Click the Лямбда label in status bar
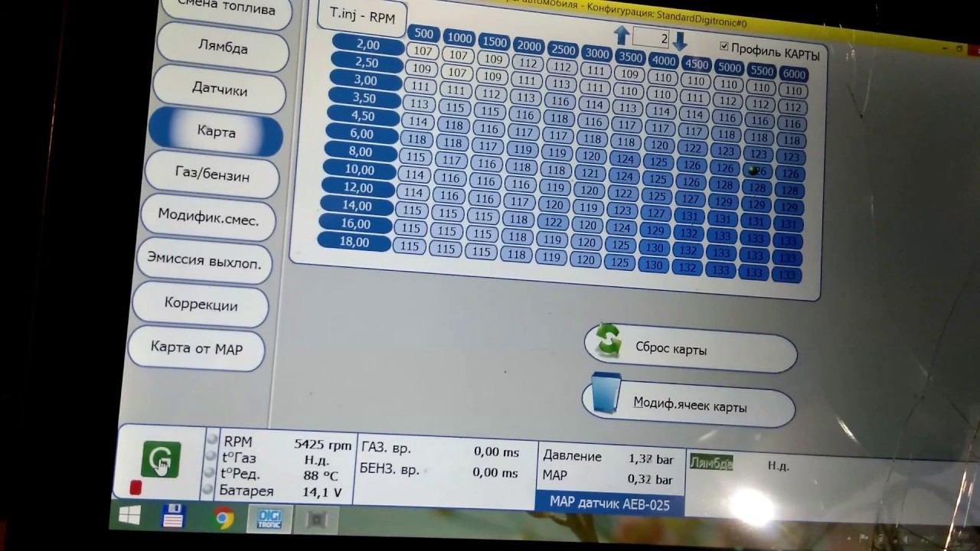The width and height of the screenshot is (980, 551). pos(711,463)
